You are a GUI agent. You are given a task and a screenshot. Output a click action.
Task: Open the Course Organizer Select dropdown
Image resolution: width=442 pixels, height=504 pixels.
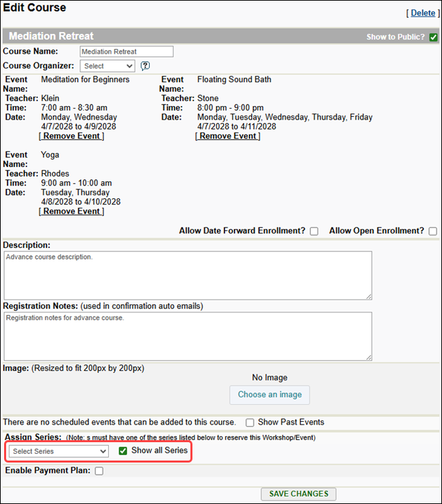tap(107, 66)
